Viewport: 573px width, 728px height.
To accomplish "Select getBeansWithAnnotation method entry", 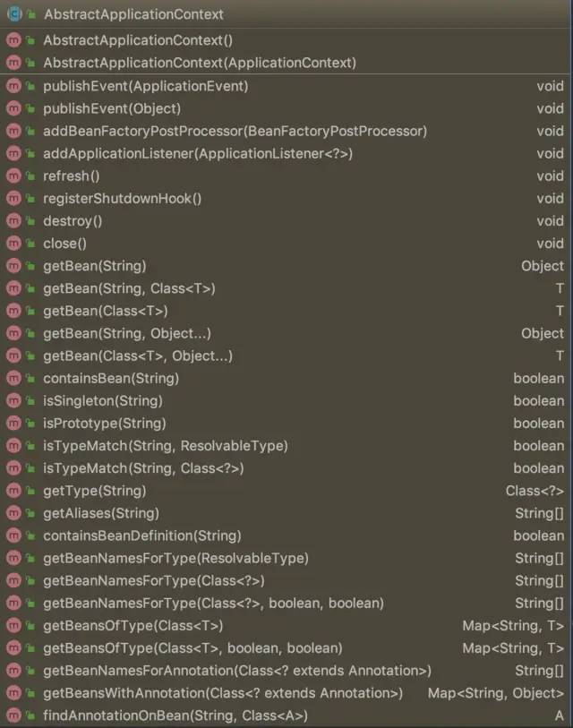I will coord(222,693).
